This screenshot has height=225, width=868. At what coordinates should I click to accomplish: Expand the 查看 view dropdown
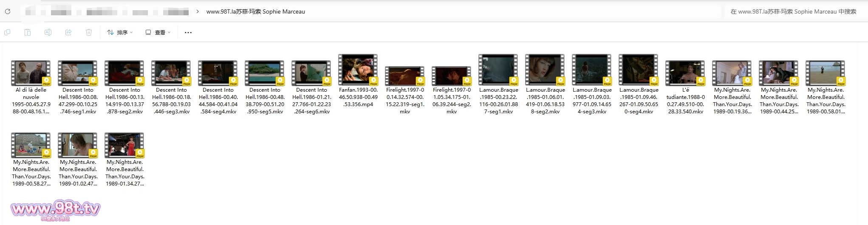click(x=158, y=32)
